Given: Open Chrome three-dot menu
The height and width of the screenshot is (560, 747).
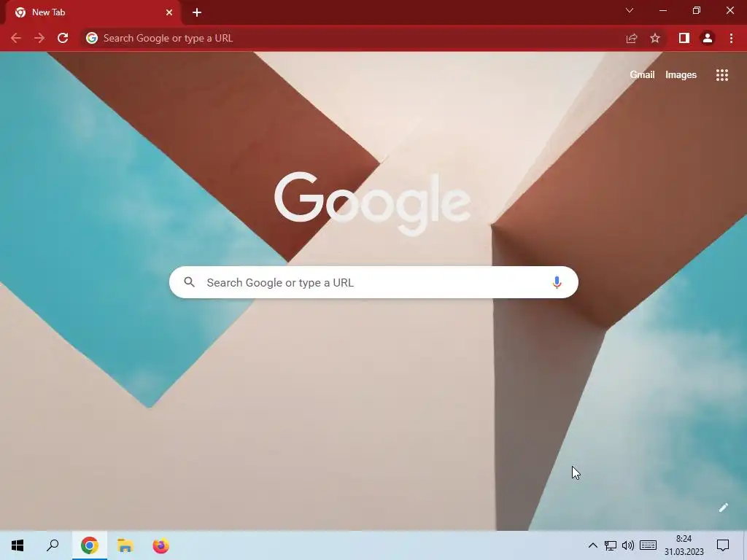Looking at the screenshot, I should tap(731, 38).
